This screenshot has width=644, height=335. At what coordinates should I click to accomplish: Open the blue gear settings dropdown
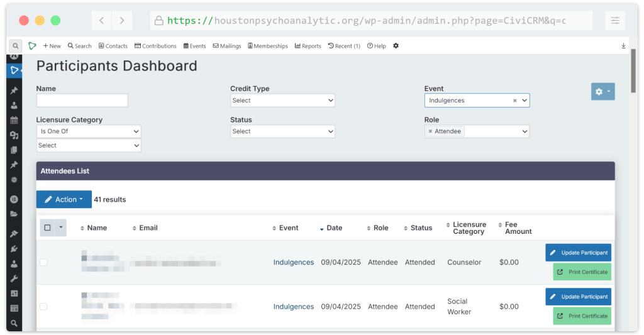[603, 92]
